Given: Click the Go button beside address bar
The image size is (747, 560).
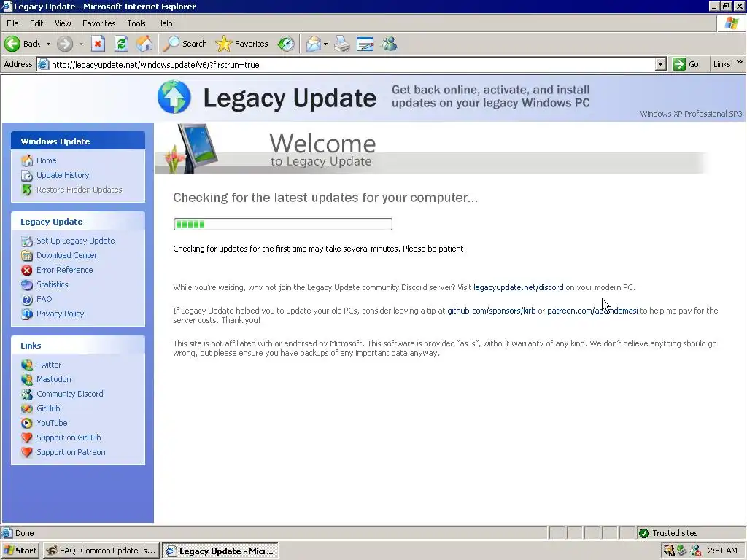Looking at the screenshot, I should [686, 64].
